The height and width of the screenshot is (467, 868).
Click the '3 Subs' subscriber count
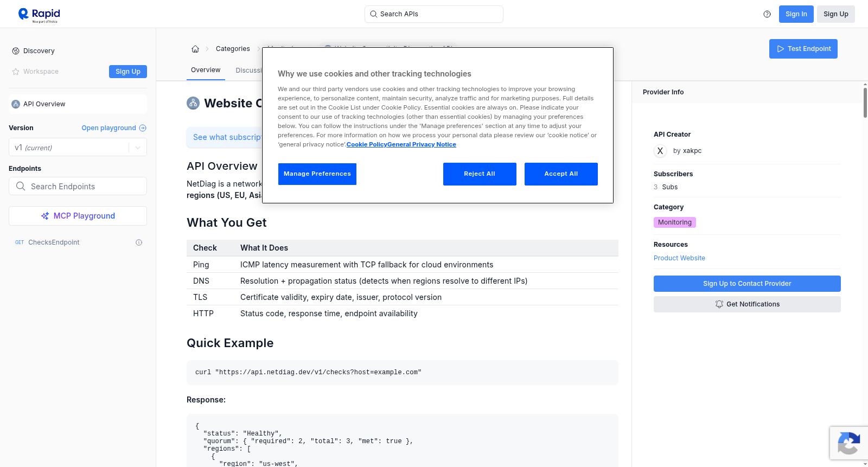pyautogui.click(x=666, y=187)
